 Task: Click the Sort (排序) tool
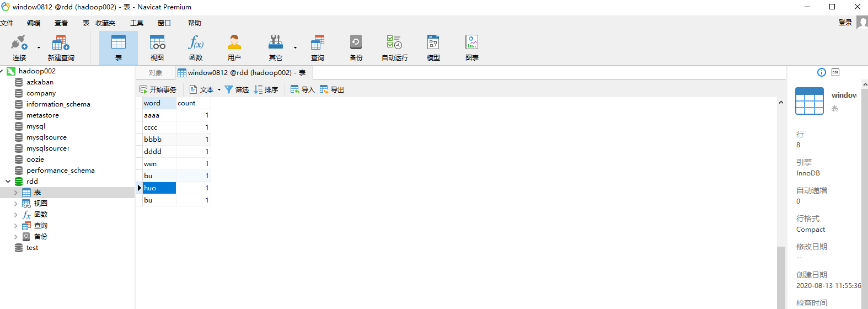click(266, 89)
